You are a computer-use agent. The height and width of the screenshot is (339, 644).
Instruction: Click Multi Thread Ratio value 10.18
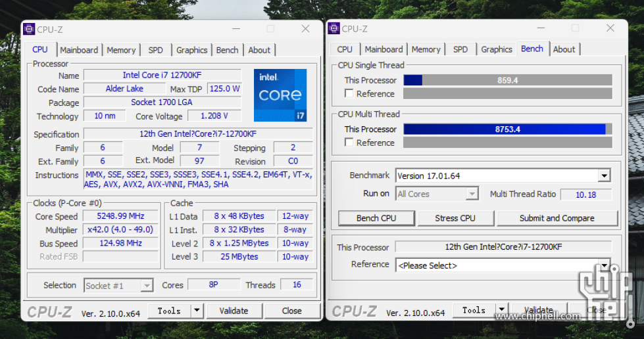585,194
